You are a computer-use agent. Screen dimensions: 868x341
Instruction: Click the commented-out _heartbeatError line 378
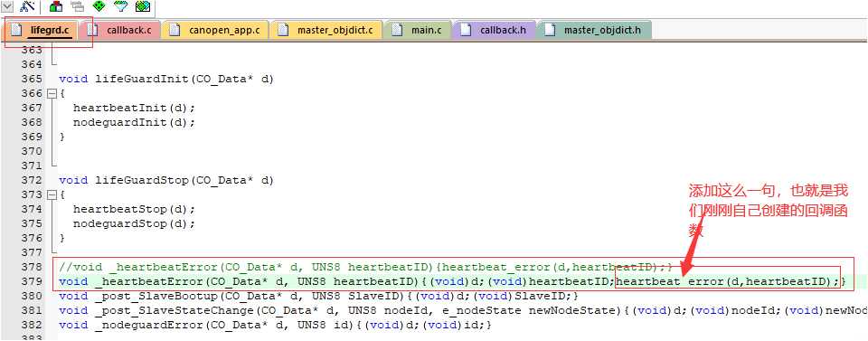(365, 267)
